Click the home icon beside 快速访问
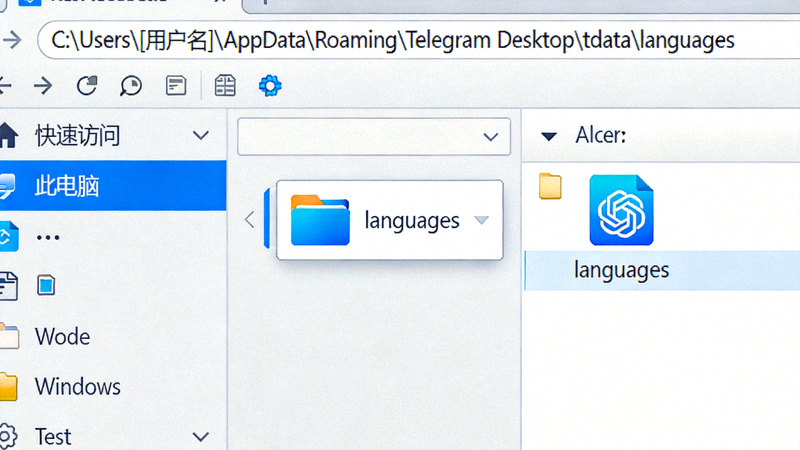Viewport: 800px width, 450px height. [x=8, y=136]
